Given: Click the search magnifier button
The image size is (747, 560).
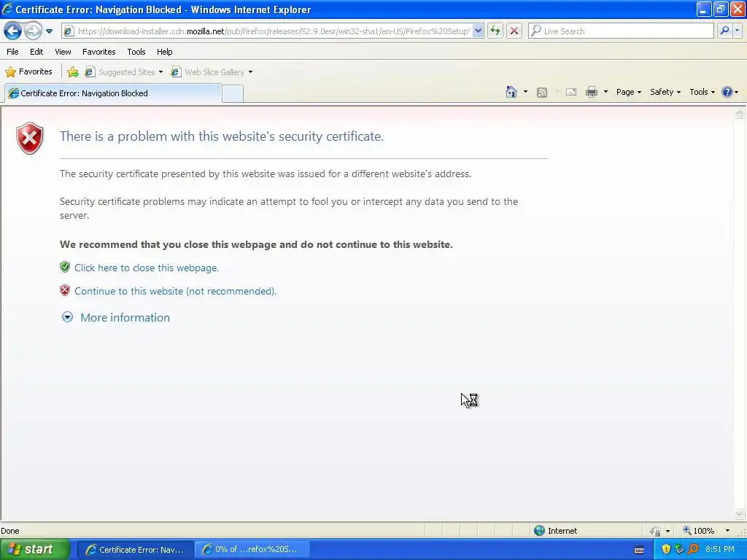Looking at the screenshot, I should pyautogui.click(x=724, y=31).
